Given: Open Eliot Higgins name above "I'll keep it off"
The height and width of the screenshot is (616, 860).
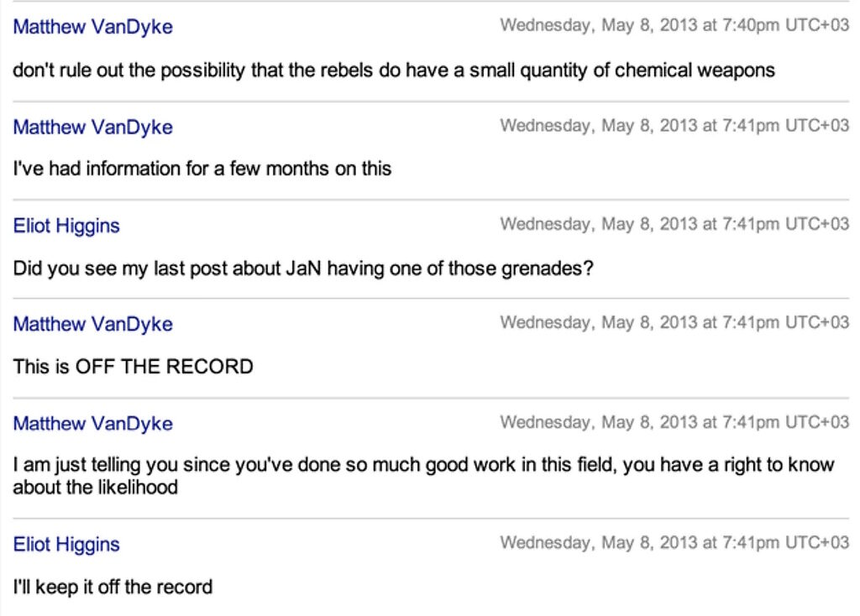Looking at the screenshot, I should pos(66,544).
